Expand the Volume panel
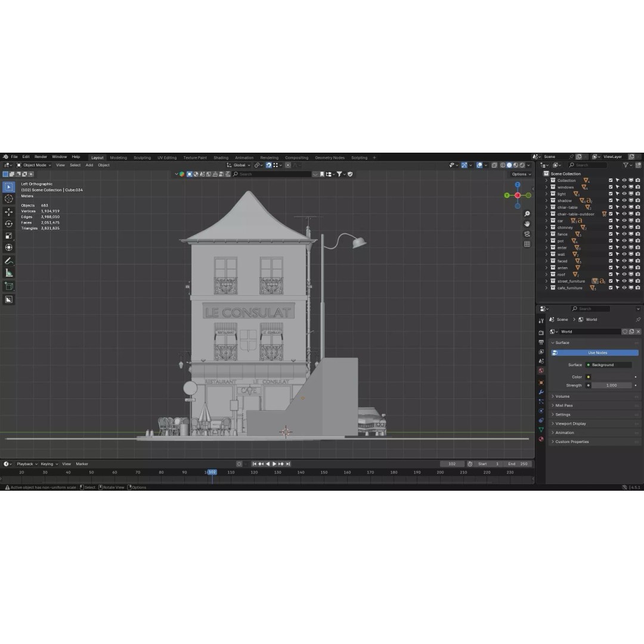The width and height of the screenshot is (644, 644). (595, 397)
